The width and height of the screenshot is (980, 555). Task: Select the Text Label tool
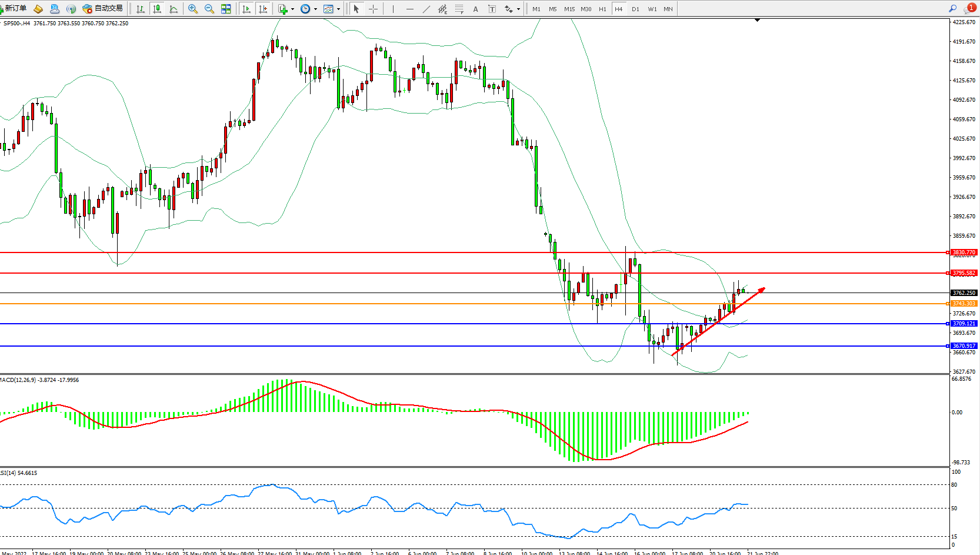[492, 9]
